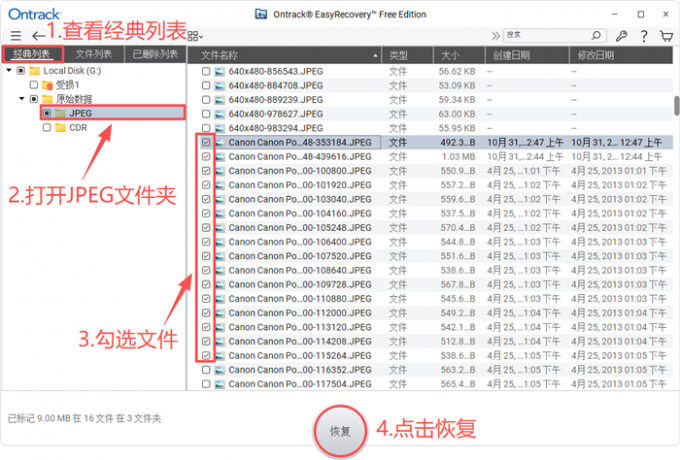The image size is (680, 460).
Task: Select the 受损1 folder icon
Action: (48, 85)
